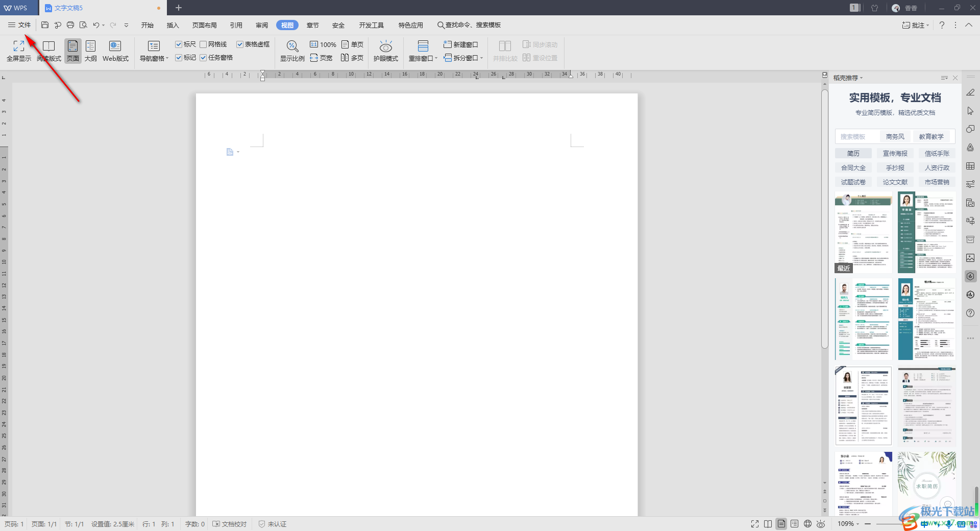Open the zoom ratio dialog
The width and height of the screenshot is (980, 531).
(292, 51)
